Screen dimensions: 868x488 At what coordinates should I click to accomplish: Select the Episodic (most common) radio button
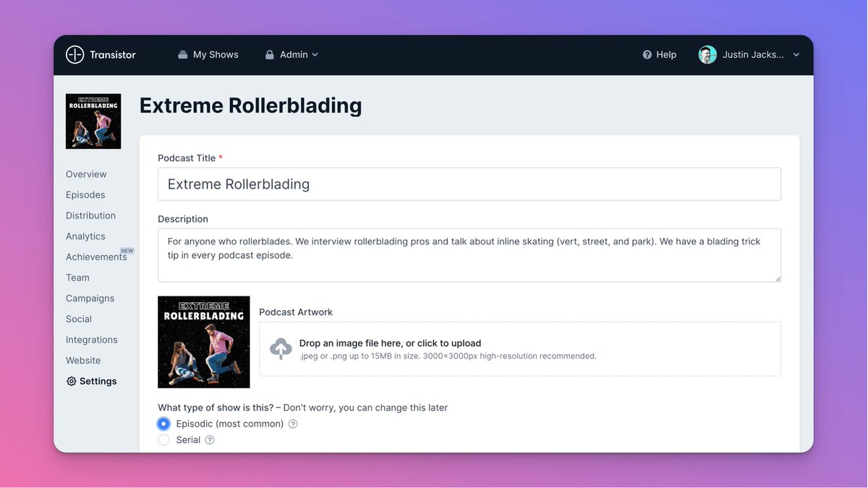click(x=163, y=424)
